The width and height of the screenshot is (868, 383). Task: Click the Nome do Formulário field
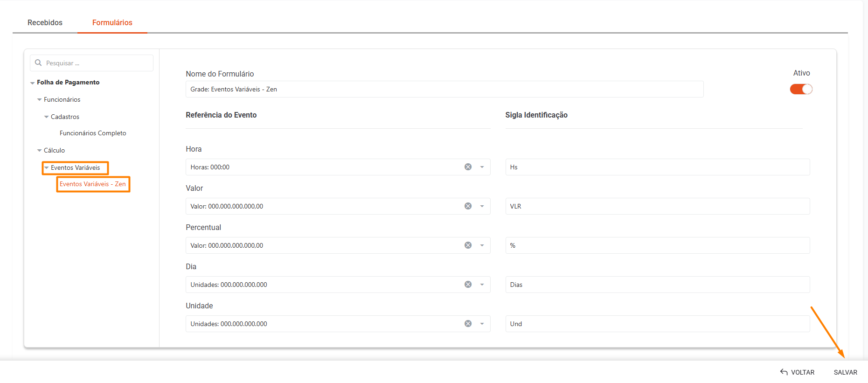click(444, 89)
